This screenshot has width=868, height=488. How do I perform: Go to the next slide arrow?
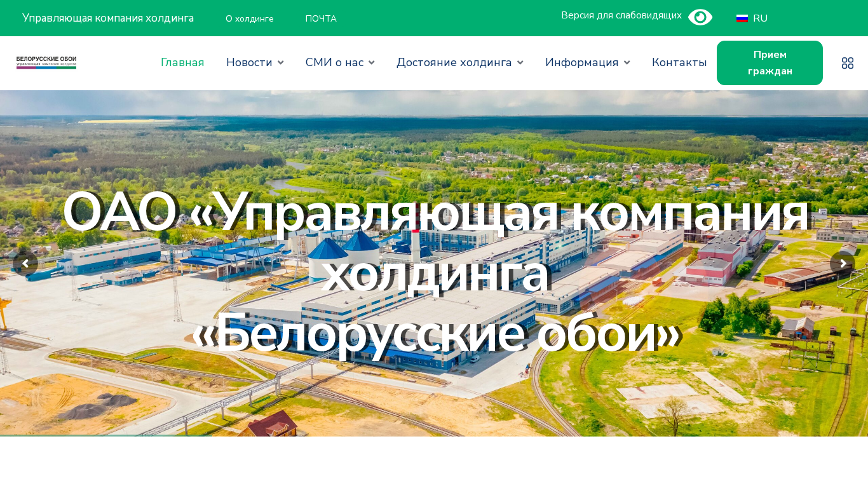click(843, 264)
